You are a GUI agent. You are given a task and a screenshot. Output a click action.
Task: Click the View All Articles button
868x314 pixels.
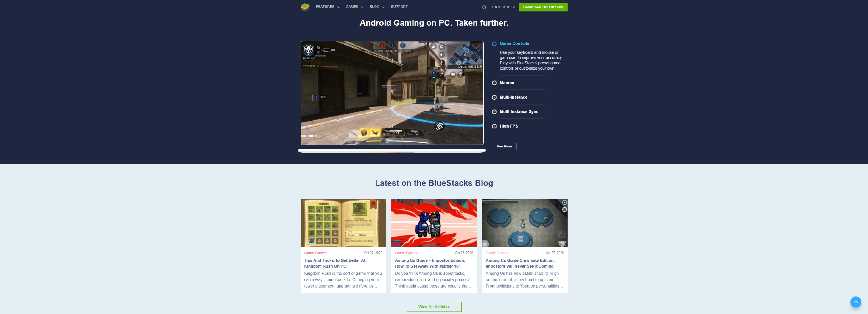tap(433, 306)
